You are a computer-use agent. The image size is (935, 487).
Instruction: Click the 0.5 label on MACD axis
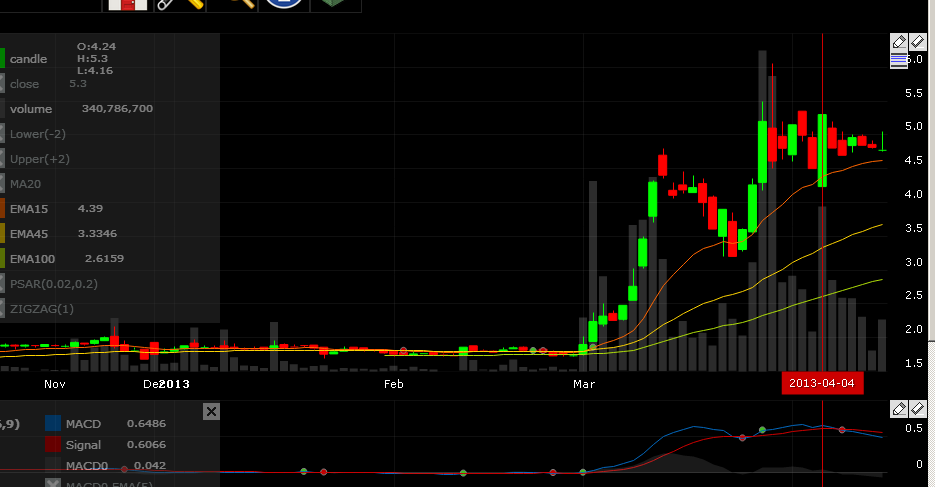click(914, 428)
